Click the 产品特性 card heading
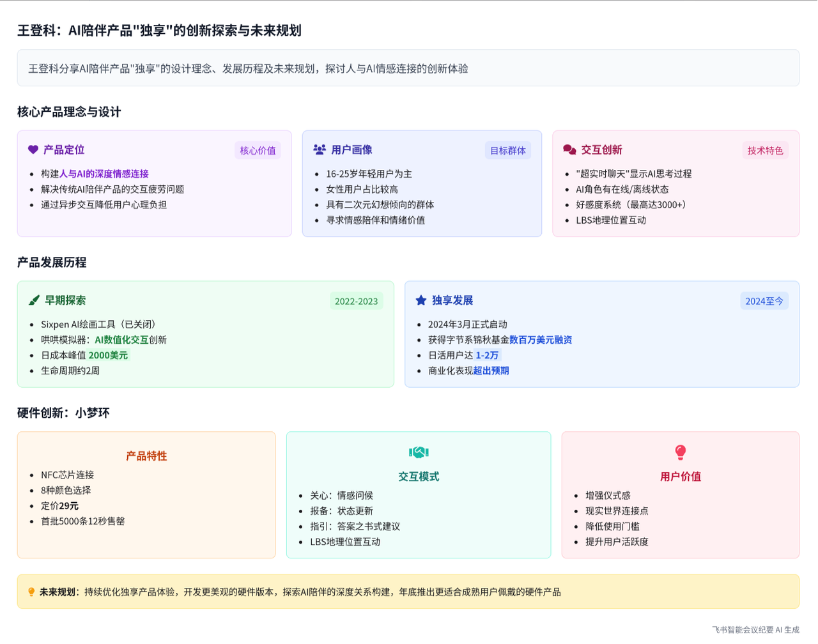The width and height of the screenshot is (818, 644). point(146,456)
